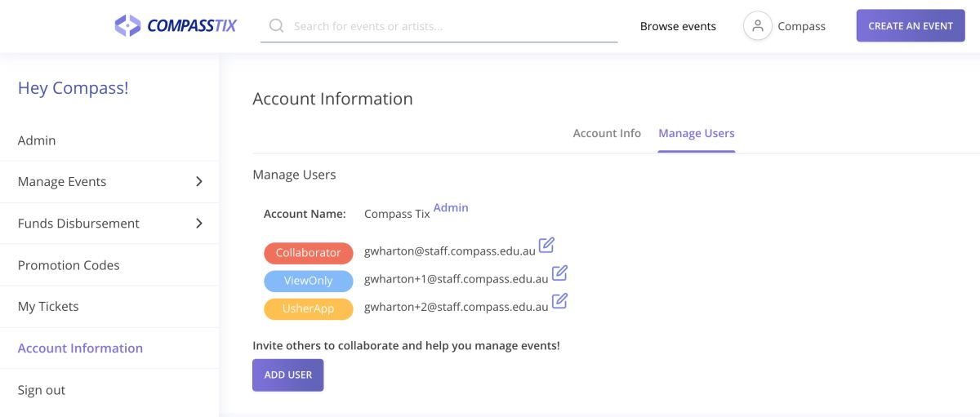This screenshot has height=417, width=980.
Task: Edit the ViewOnly user gwharton+1 entry
Action: [559, 273]
